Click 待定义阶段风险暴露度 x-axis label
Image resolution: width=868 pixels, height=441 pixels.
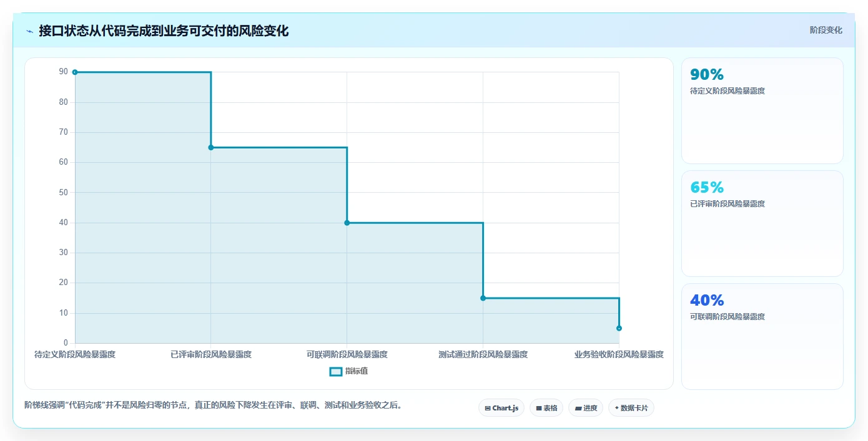(75, 354)
